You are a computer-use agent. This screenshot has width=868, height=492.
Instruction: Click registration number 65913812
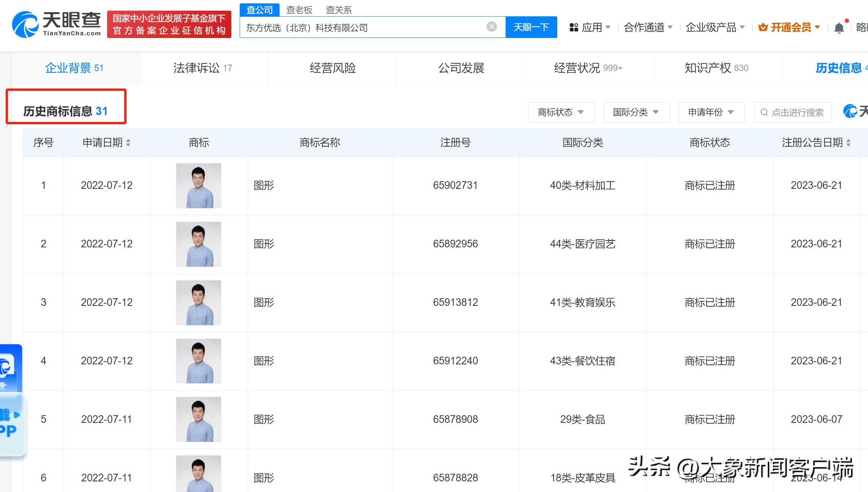tap(455, 302)
